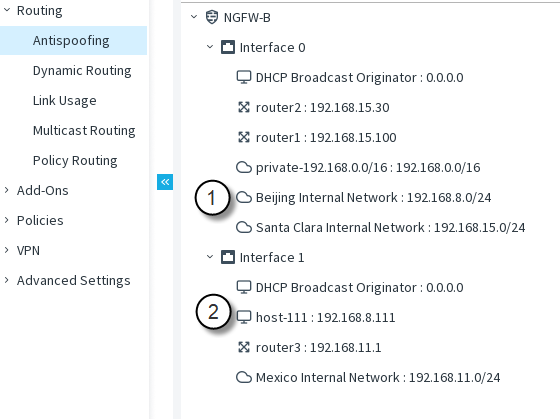The image size is (560, 419).
Task: Open the Dynamic Routing page
Action: click(x=82, y=71)
